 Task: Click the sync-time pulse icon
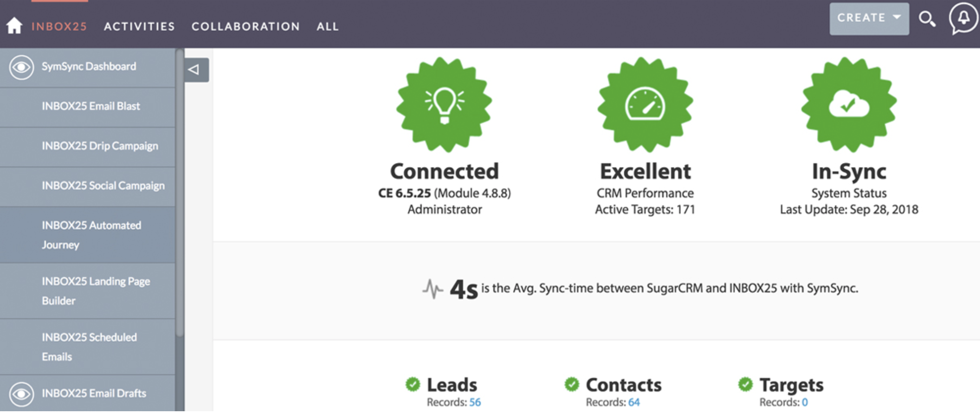coord(433,289)
